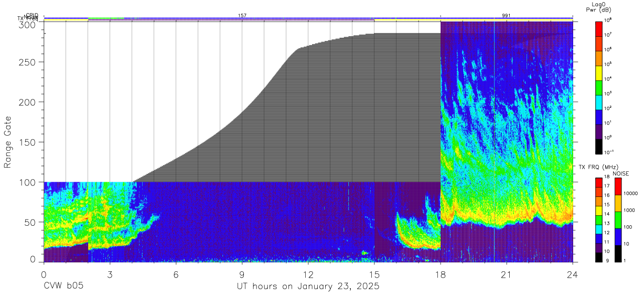Click the black bottom segment of Lag0 colorbar
This screenshot has height=297, width=644.
pyautogui.click(x=599, y=146)
